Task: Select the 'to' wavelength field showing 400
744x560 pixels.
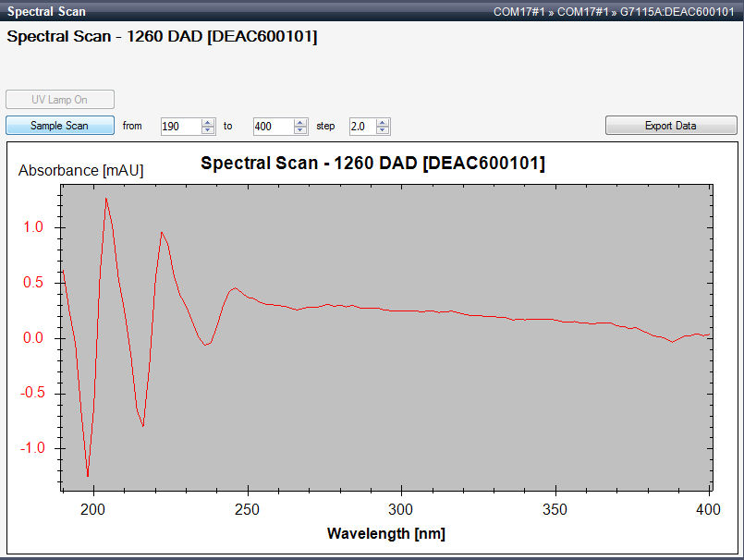Action: pos(275,126)
